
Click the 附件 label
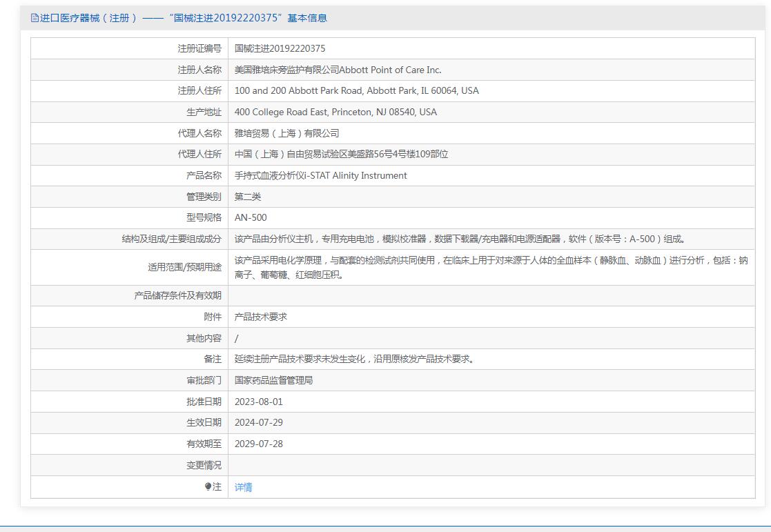213,317
